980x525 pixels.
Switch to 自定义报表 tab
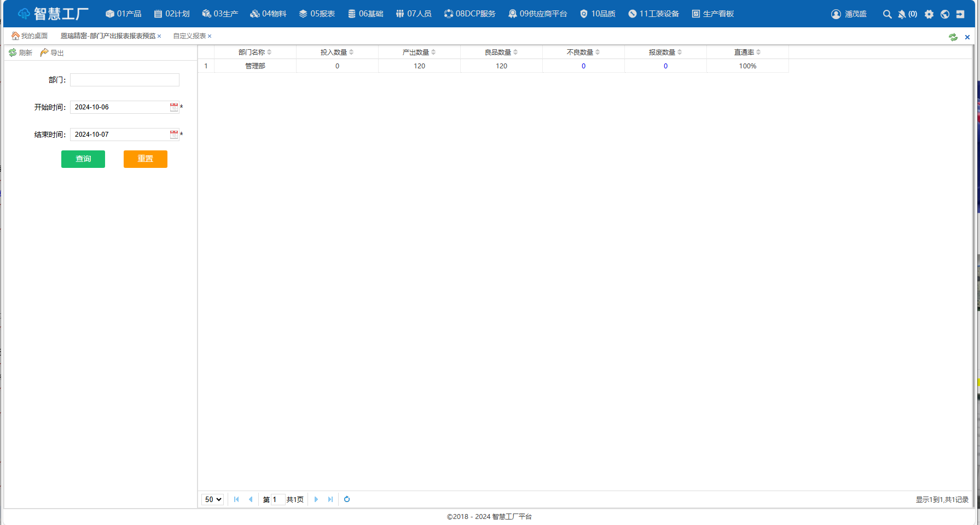pos(189,36)
